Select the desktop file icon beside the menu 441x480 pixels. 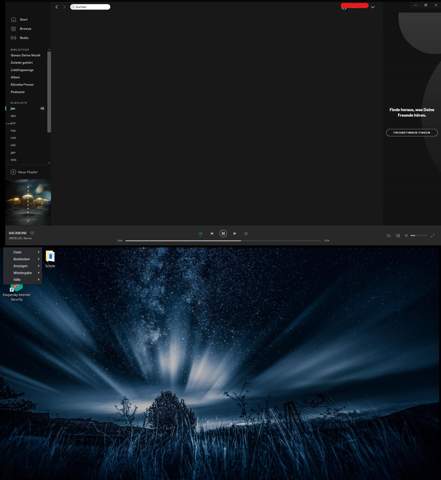click(x=50, y=259)
